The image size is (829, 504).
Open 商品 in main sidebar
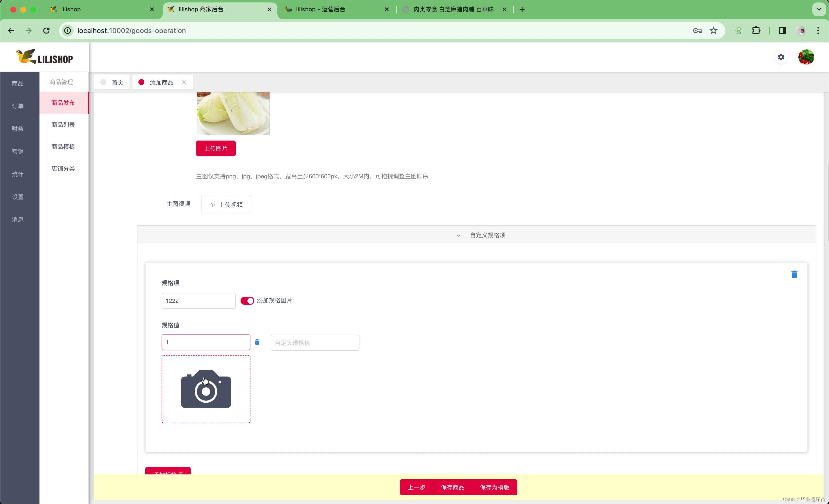point(18,83)
